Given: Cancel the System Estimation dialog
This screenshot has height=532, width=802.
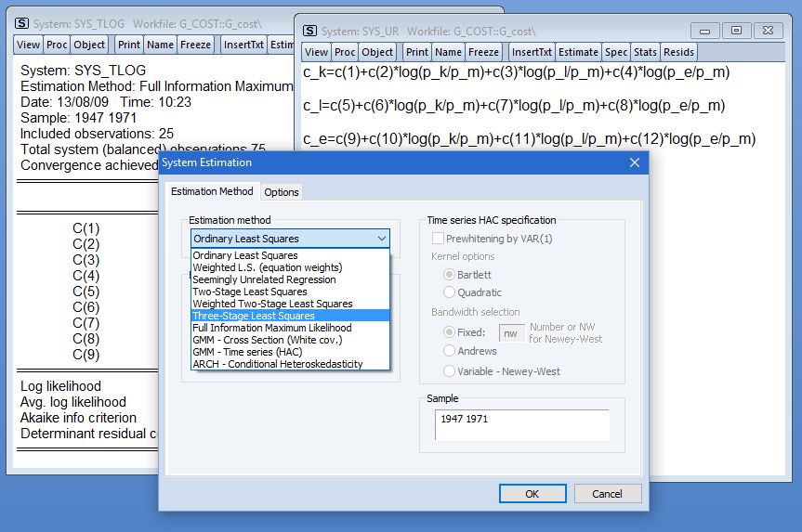Looking at the screenshot, I should pos(607,494).
